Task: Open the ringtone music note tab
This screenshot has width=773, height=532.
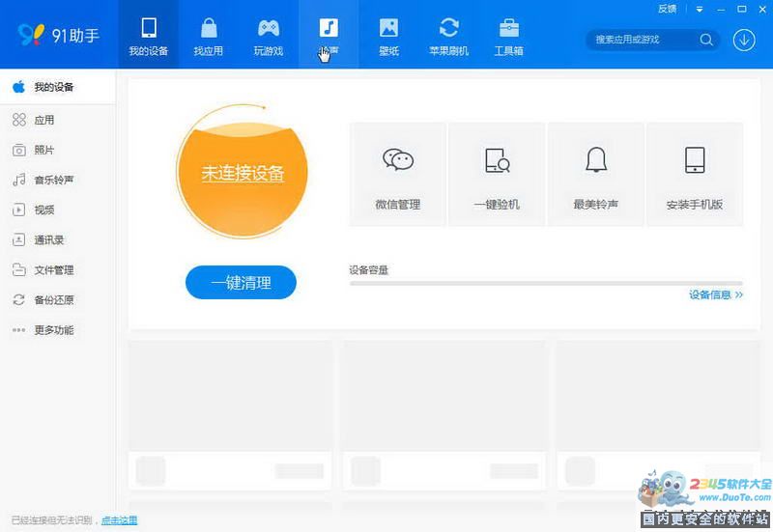Action: (329, 35)
